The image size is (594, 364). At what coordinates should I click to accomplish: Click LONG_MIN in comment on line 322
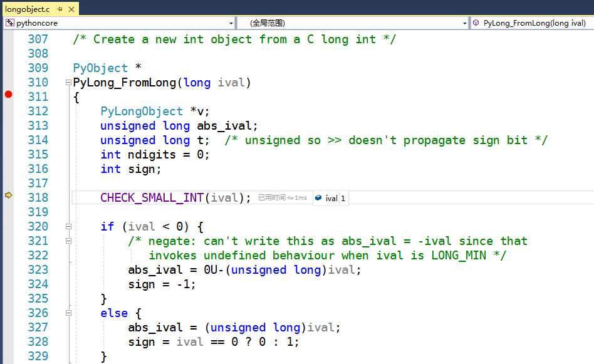[x=459, y=256]
